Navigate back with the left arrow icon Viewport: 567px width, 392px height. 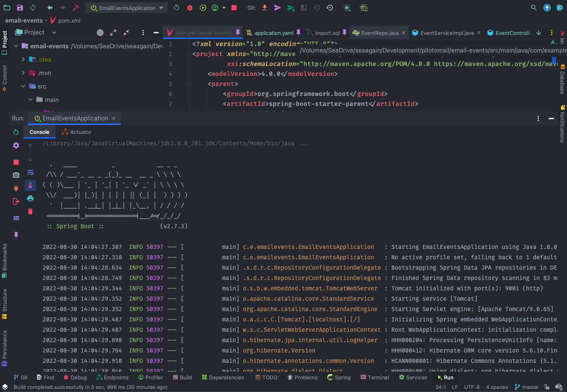[x=50, y=8]
